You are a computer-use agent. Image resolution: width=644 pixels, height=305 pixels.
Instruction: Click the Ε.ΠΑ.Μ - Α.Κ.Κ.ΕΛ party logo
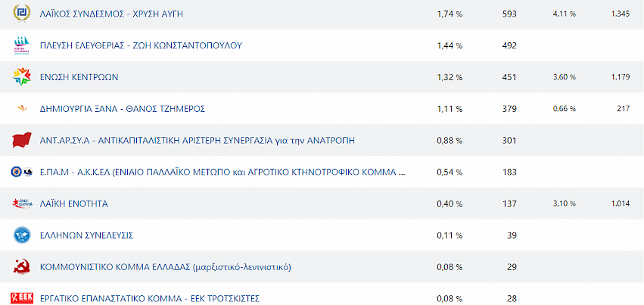21,173
